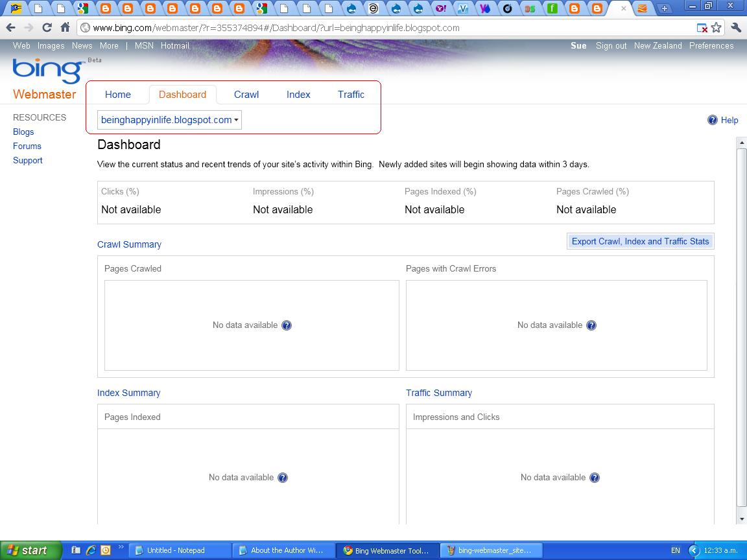747x560 pixels.
Task: Launch Internet Explorer from quick launch
Action: (91, 550)
